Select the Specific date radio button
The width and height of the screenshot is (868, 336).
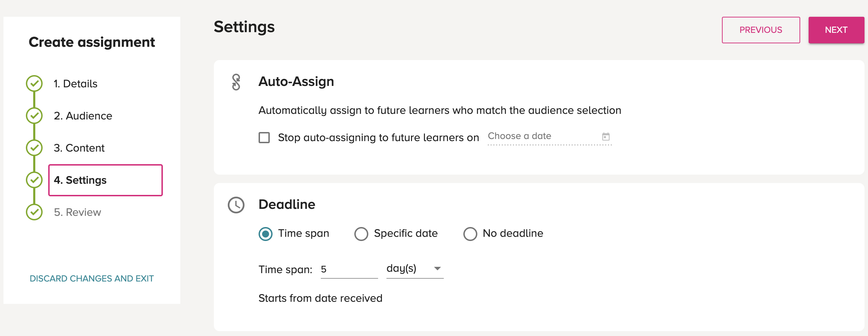point(361,234)
